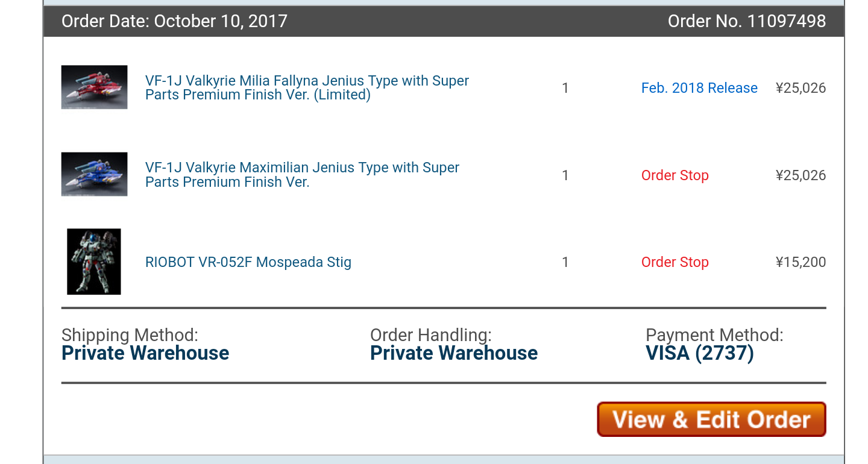Click the View & Edit Order button
Image resolution: width=868 pixels, height=464 pixels.
[x=711, y=419]
